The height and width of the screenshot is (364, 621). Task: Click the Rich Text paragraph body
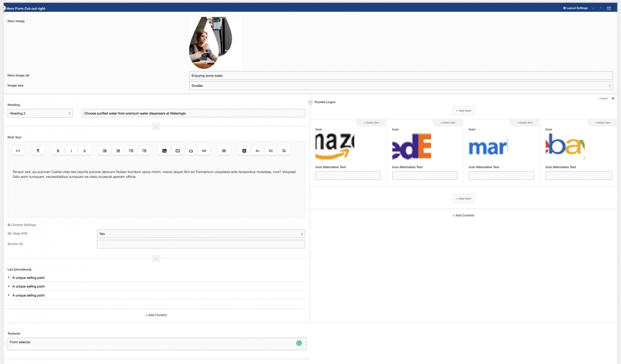click(x=154, y=174)
